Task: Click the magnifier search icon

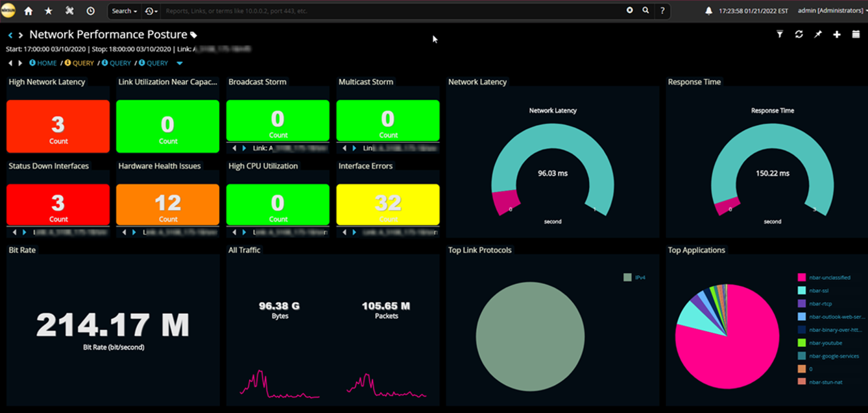Action: (645, 11)
